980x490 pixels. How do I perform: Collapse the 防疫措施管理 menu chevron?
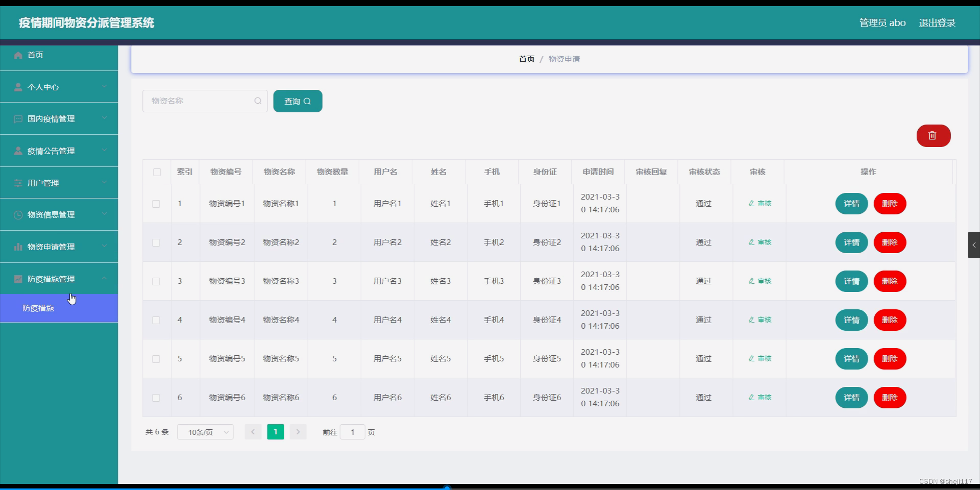click(x=104, y=278)
